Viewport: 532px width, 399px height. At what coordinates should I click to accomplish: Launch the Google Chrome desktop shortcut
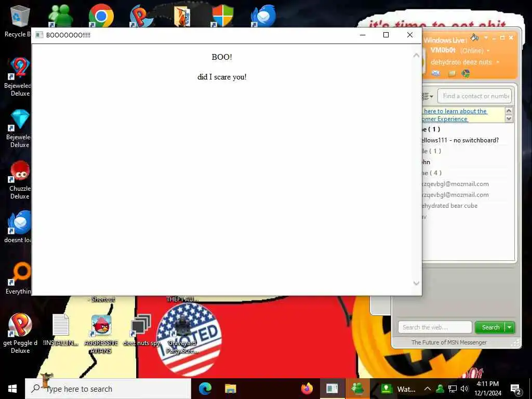(101, 16)
